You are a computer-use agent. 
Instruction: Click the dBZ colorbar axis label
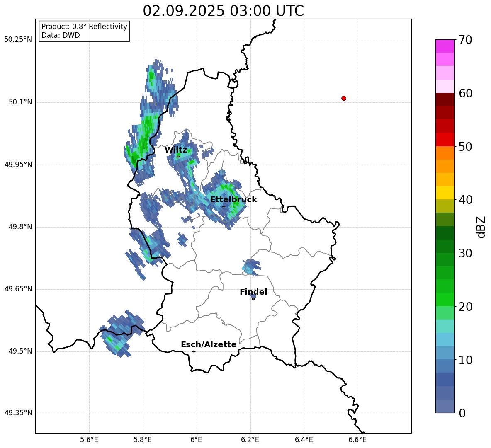tap(481, 227)
